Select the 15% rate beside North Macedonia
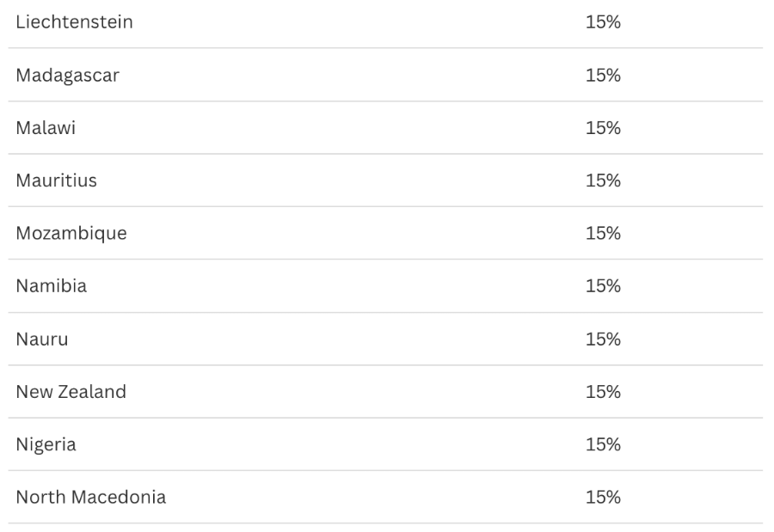774x532 pixels. (603, 497)
